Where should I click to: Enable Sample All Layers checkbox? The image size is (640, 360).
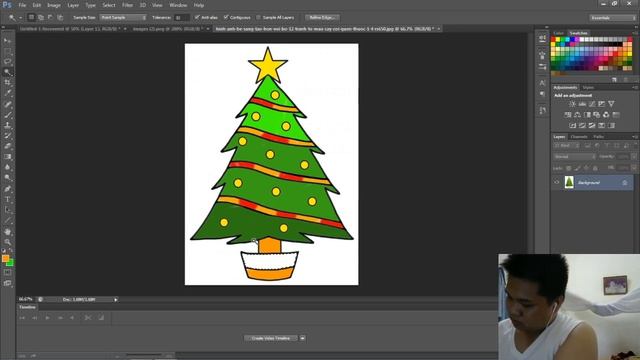coord(258,18)
